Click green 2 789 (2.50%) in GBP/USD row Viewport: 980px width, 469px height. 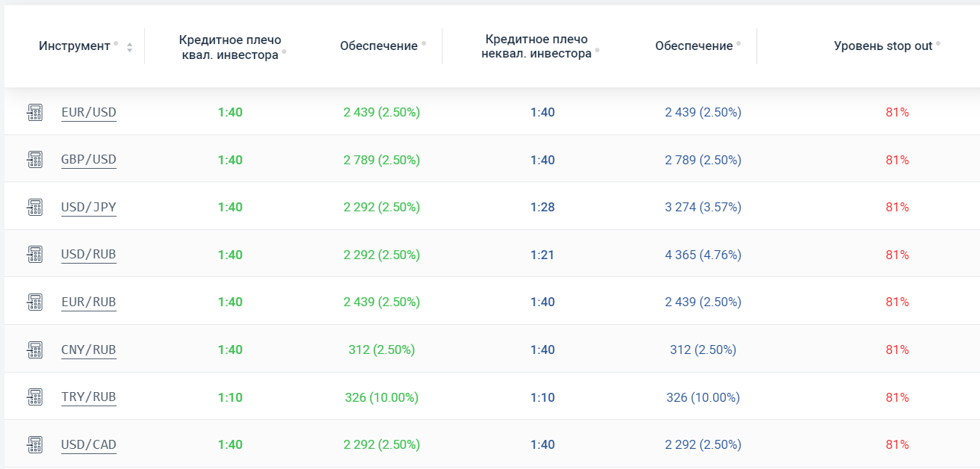[382, 160]
